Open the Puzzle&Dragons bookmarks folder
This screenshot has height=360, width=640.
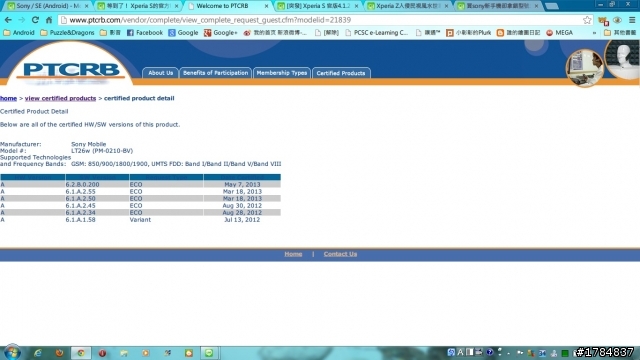(67, 33)
